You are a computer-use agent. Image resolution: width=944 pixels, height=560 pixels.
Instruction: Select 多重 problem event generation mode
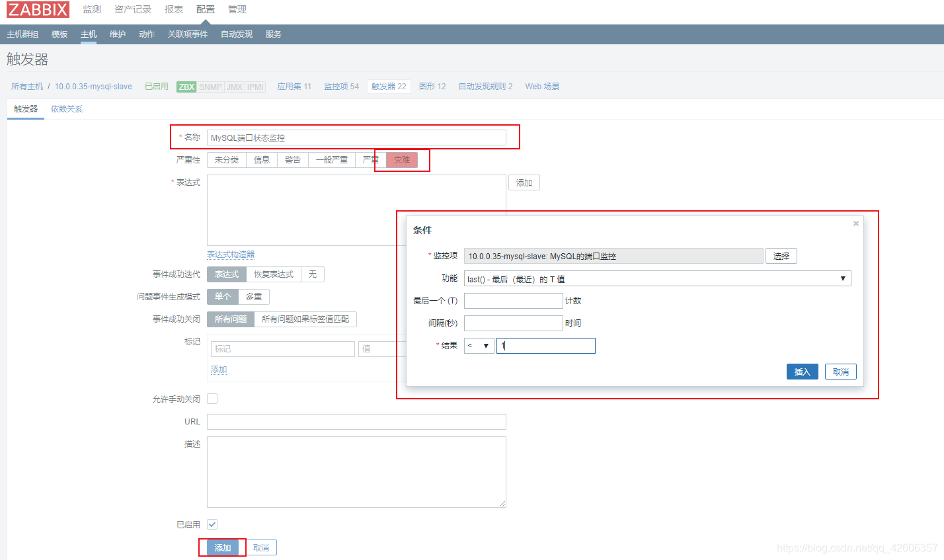254,297
